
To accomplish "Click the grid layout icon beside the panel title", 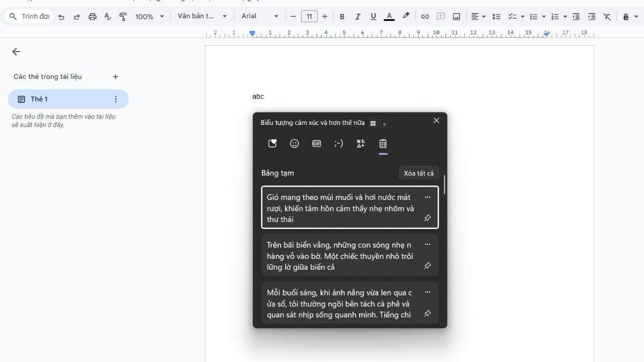I will 373,123.
